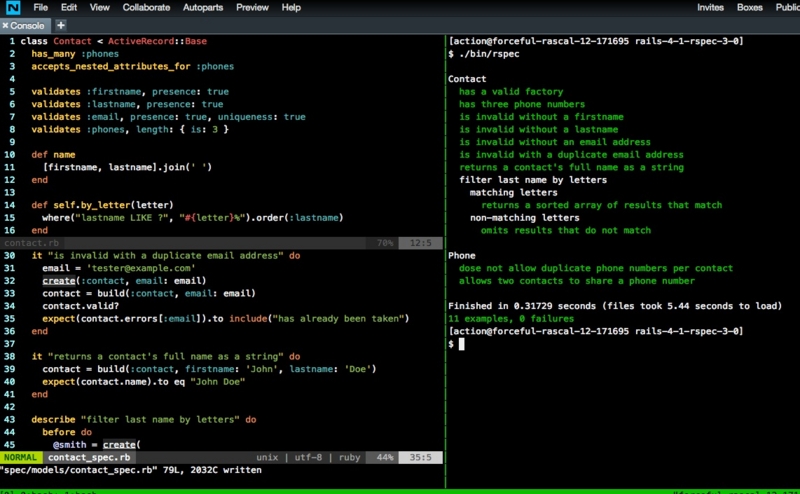The height and width of the screenshot is (494, 800).
Task: Click 'dose not allow duplicate phone numbers'
Action: point(595,268)
